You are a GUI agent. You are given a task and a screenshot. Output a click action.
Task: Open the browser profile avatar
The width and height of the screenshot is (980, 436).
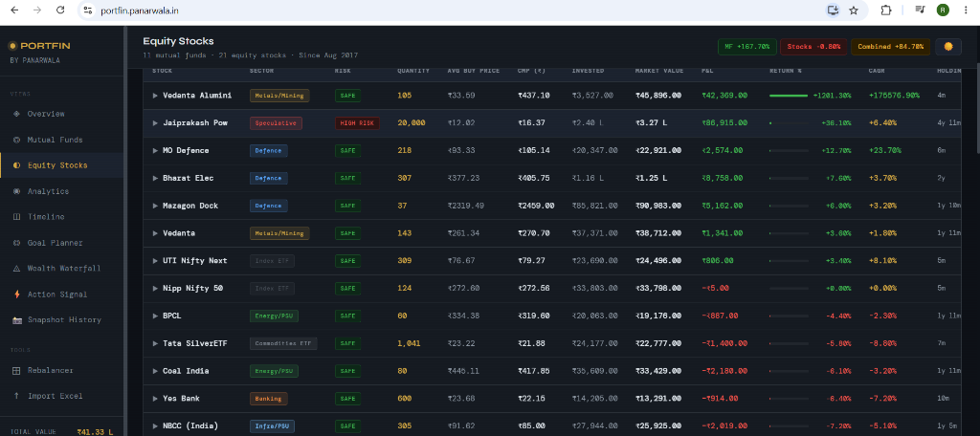(x=943, y=10)
